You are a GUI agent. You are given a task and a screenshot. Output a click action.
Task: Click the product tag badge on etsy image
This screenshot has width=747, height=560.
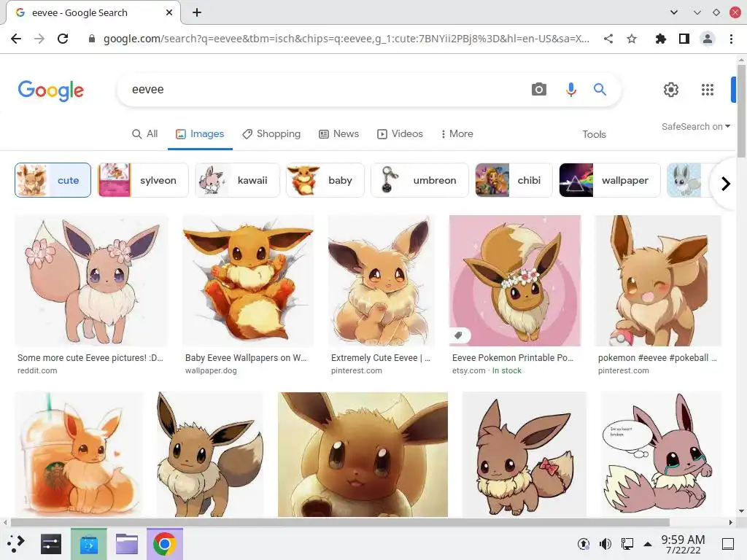click(x=460, y=335)
